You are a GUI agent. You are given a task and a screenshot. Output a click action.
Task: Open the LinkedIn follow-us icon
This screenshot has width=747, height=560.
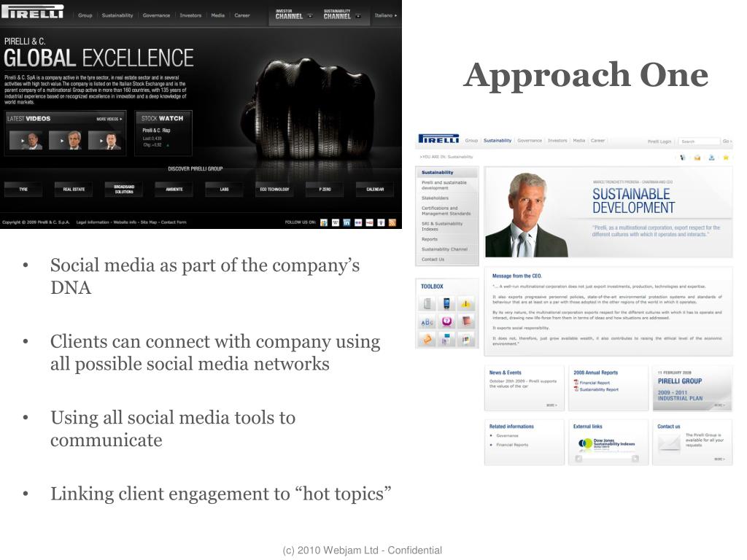(347, 222)
